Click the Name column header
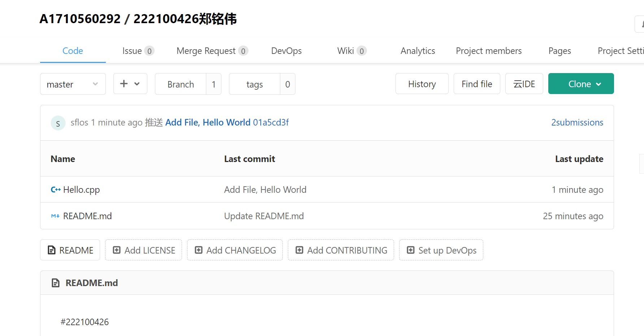 [63, 159]
